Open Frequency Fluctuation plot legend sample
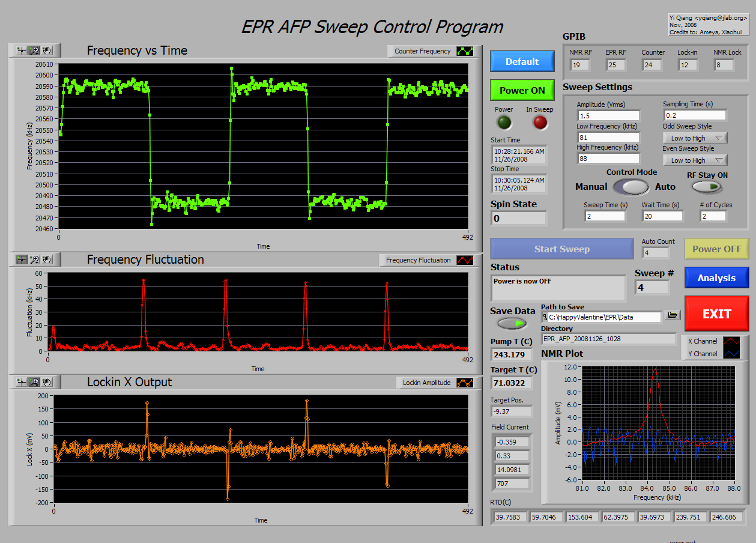The width and height of the screenshot is (756, 543). [x=465, y=260]
